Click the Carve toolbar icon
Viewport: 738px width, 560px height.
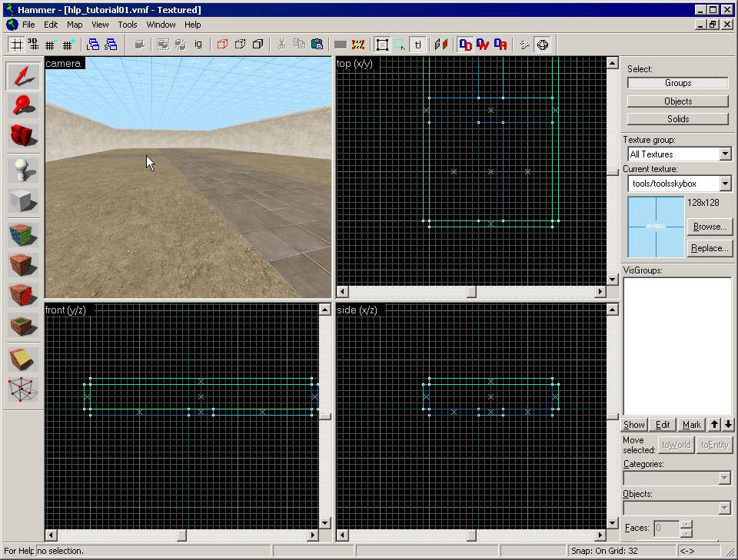point(139,45)
